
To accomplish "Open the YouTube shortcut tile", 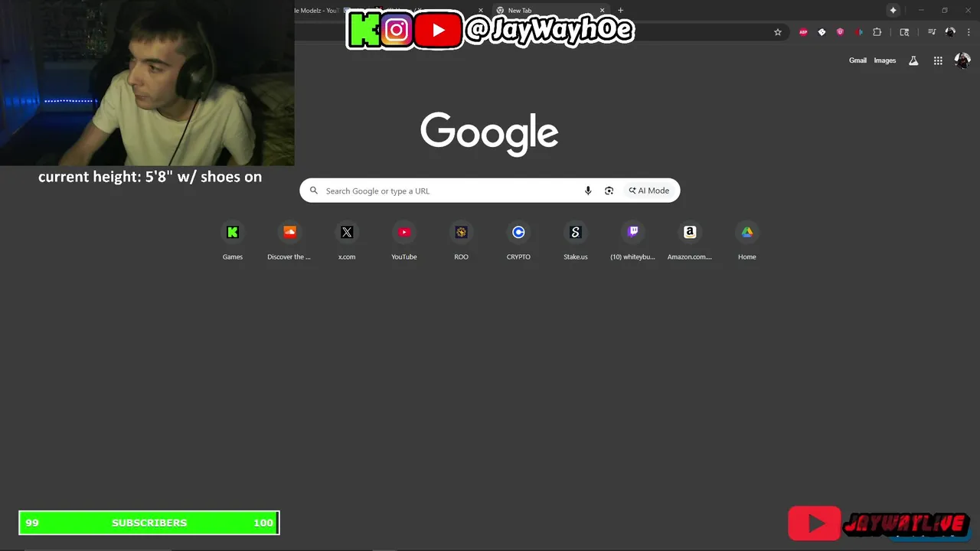I will pos(404,240).
